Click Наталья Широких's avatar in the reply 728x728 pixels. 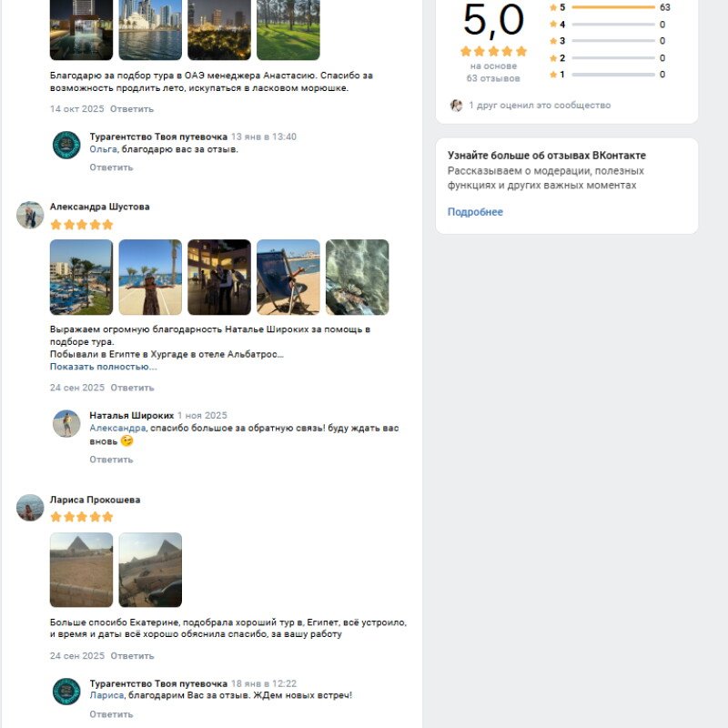[x=66, y=423]
